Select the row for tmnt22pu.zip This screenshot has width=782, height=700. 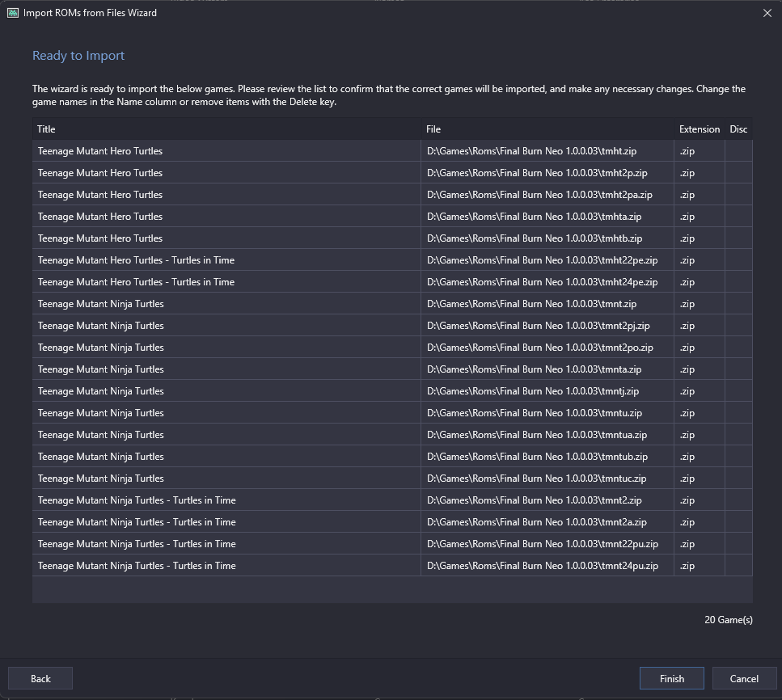tap(392, 543)
